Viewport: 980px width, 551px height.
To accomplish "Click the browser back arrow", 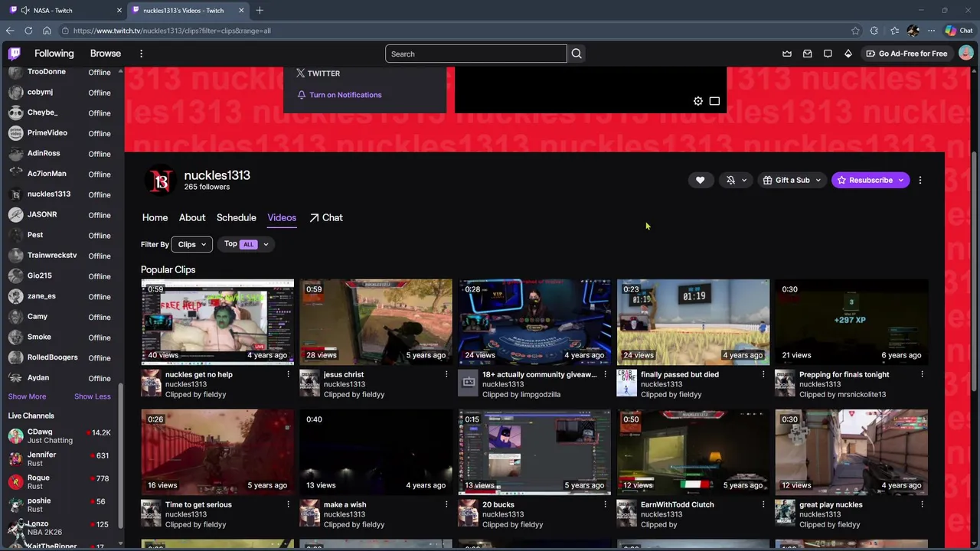I will coord(9,31).
